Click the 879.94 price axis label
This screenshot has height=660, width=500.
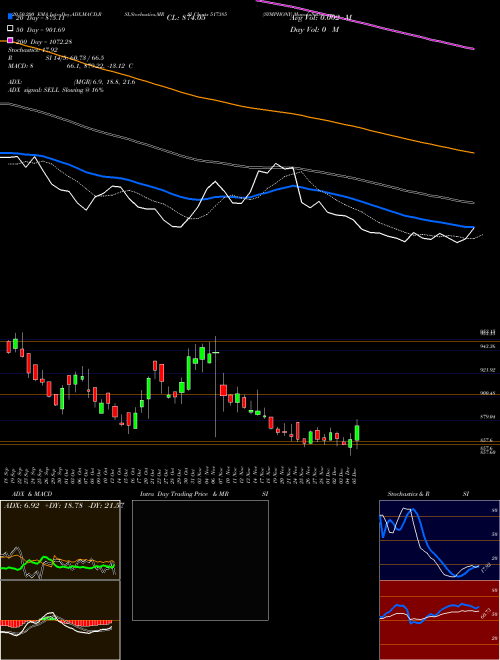488,417
